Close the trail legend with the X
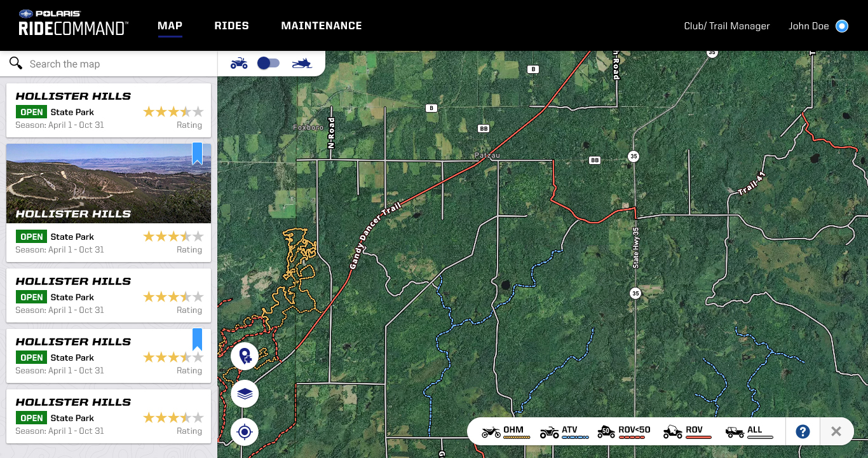 point(836,432)
